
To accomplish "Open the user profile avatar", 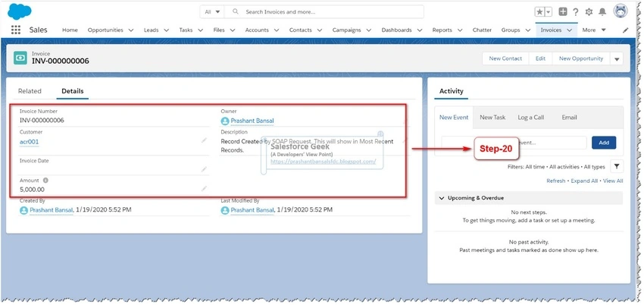I will pyautogui.click(x=621, y=11).
